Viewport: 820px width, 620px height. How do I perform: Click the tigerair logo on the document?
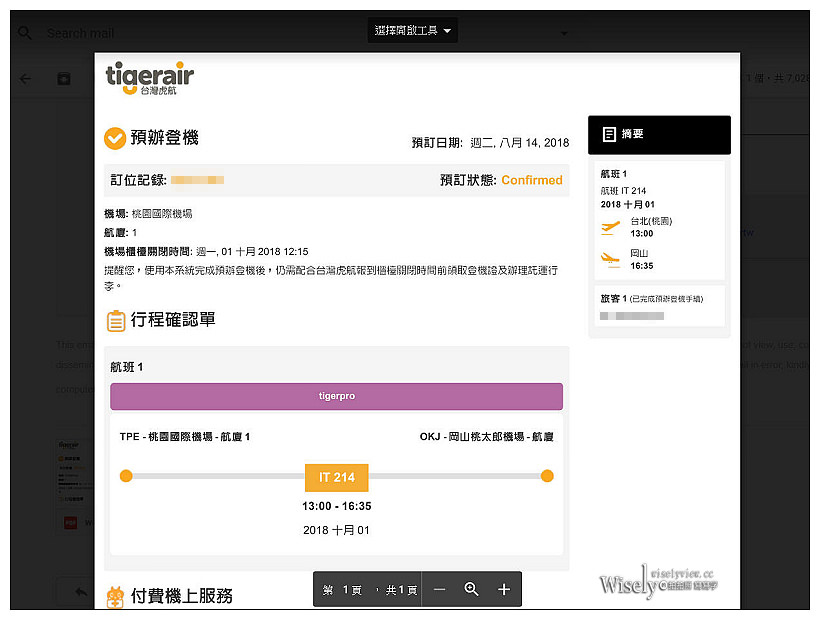(x=148, y=77)
